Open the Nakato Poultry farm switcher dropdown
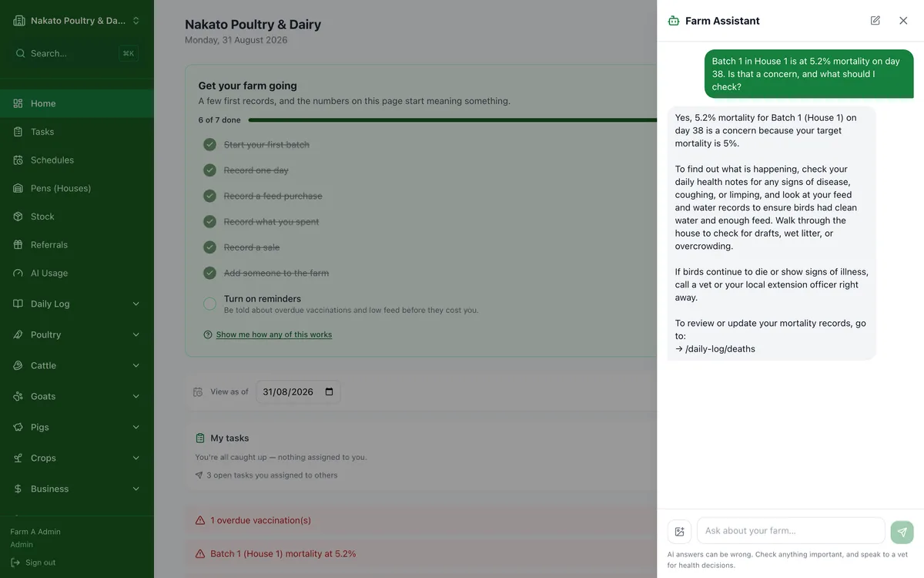This screenshot has height=578, width=924. [77, 21]
